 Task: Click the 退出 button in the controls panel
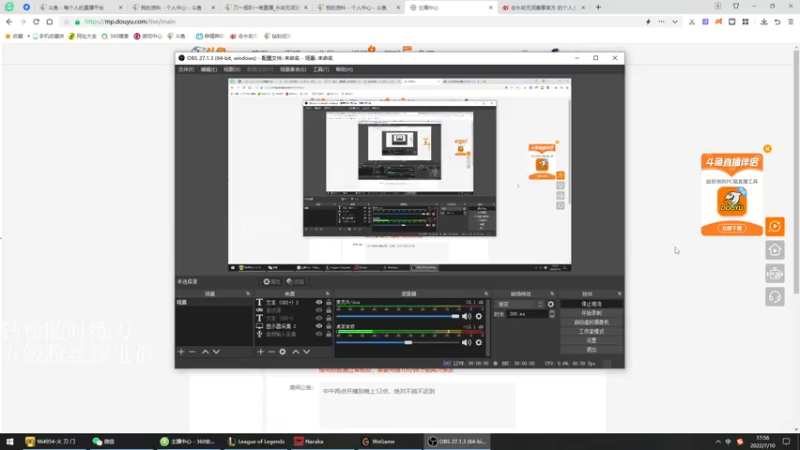pyautogui.click(x=591, y=350)
